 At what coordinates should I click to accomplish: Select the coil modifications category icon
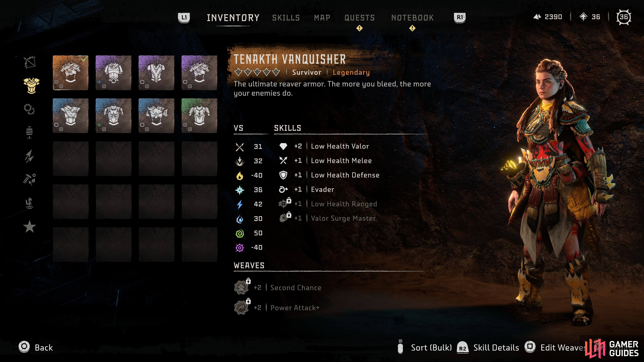point(29,109)
